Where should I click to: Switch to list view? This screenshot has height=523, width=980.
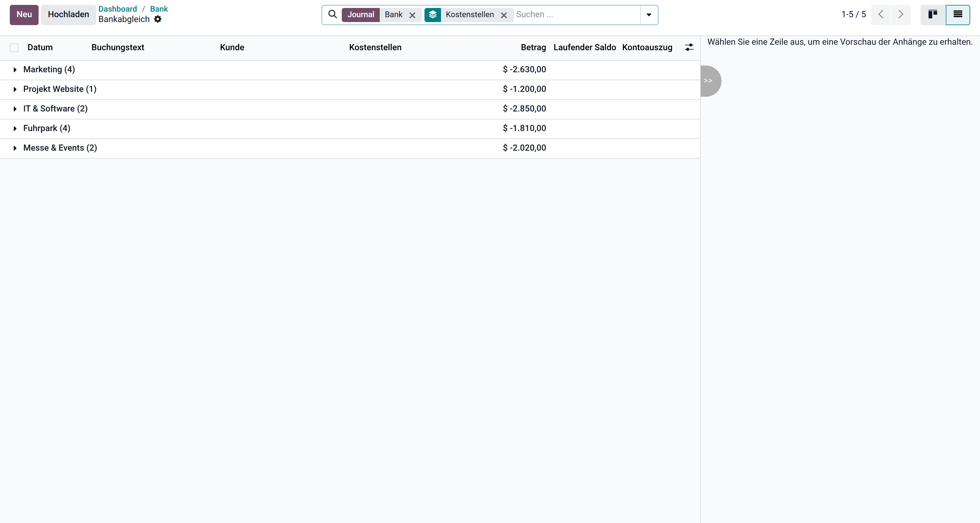[958, 14]
